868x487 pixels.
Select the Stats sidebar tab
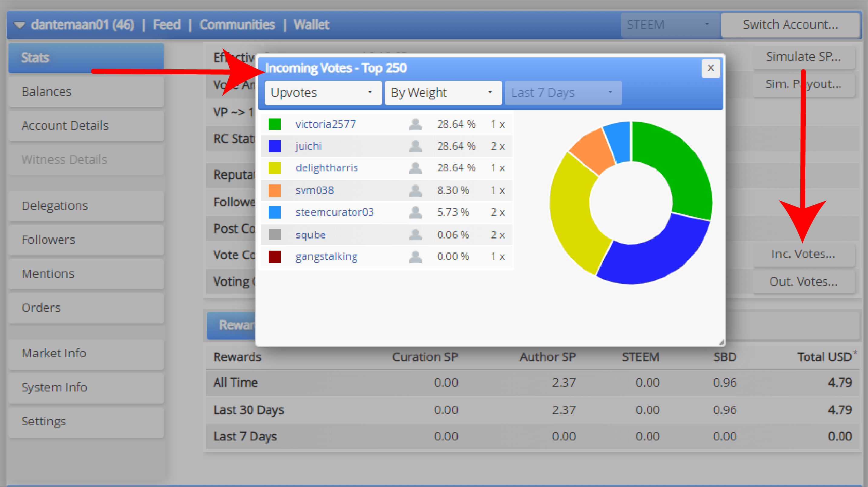[86, 58]
